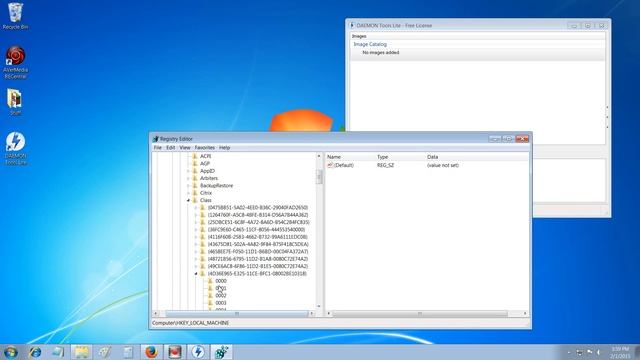Click 'No images added' in DAEMON Tools
640x360 pixels.
tap(380, 53)
